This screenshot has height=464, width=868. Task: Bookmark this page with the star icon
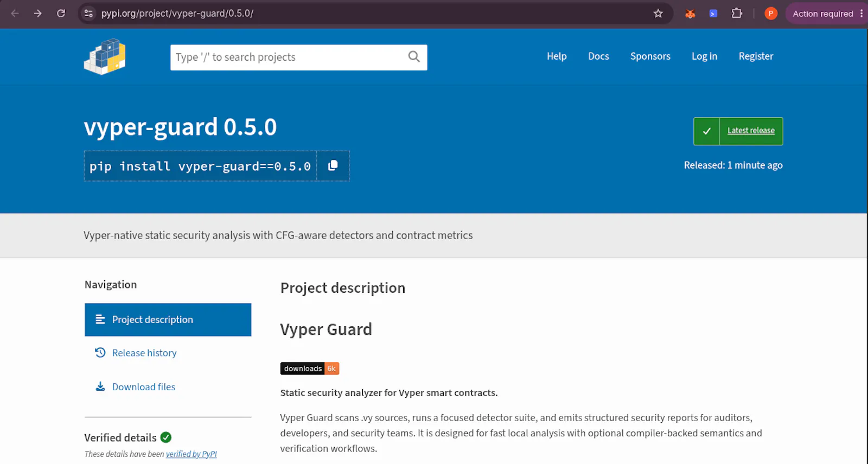click(658, 14)
